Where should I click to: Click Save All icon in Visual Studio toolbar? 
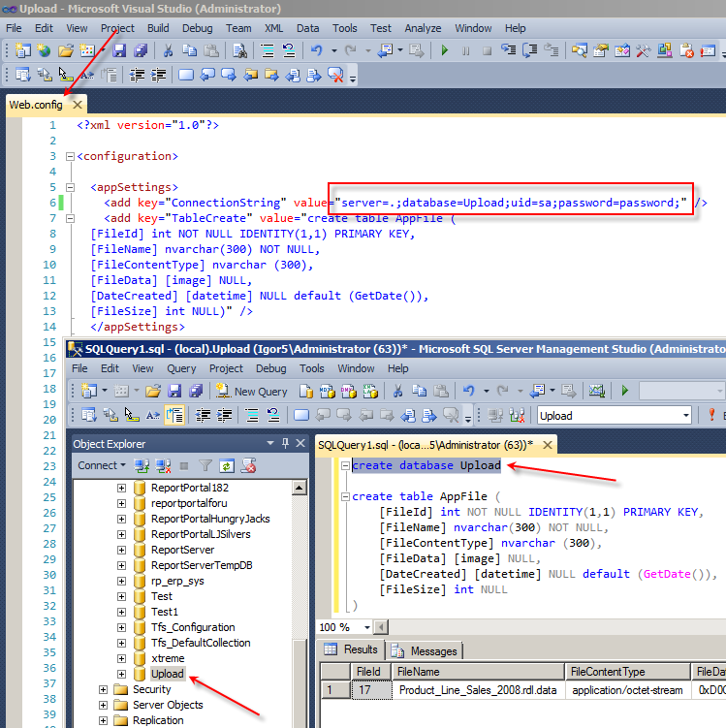[141, 50]
